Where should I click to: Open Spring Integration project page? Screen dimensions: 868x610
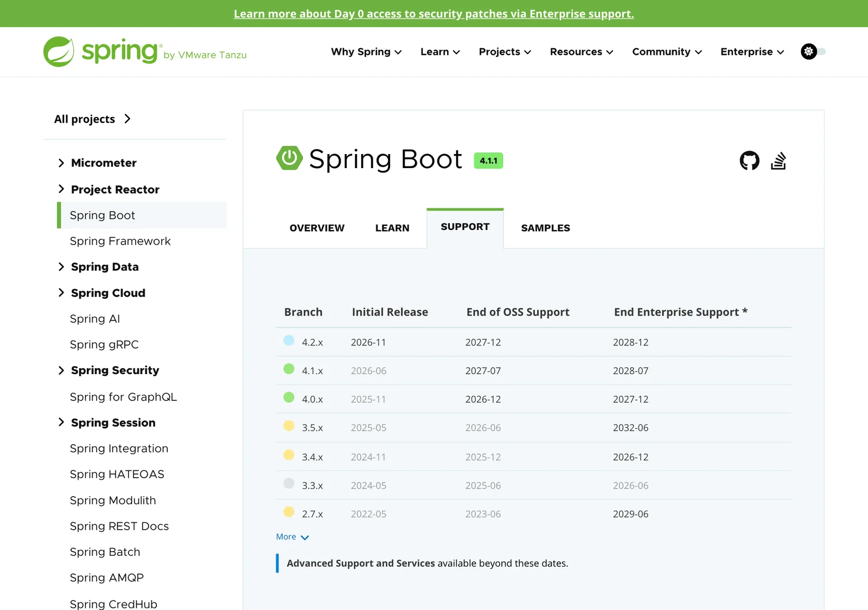click(119, 448)
